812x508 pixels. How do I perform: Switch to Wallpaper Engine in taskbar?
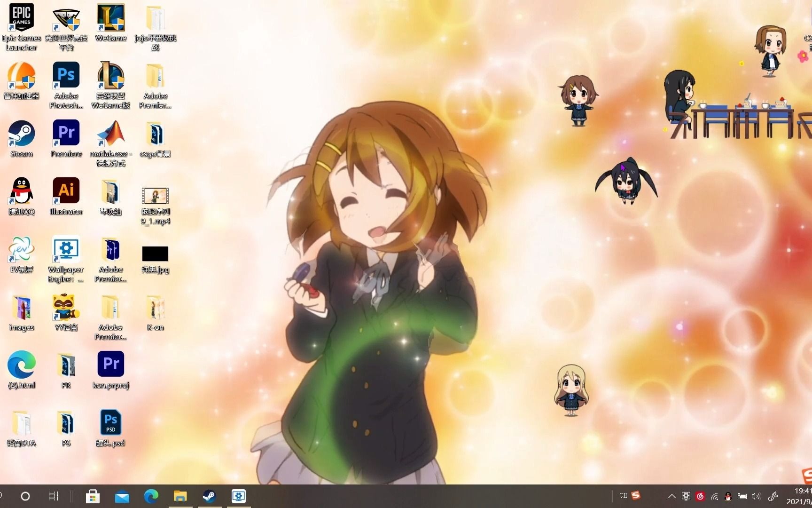pyautogui.click(x=239, y=496)
